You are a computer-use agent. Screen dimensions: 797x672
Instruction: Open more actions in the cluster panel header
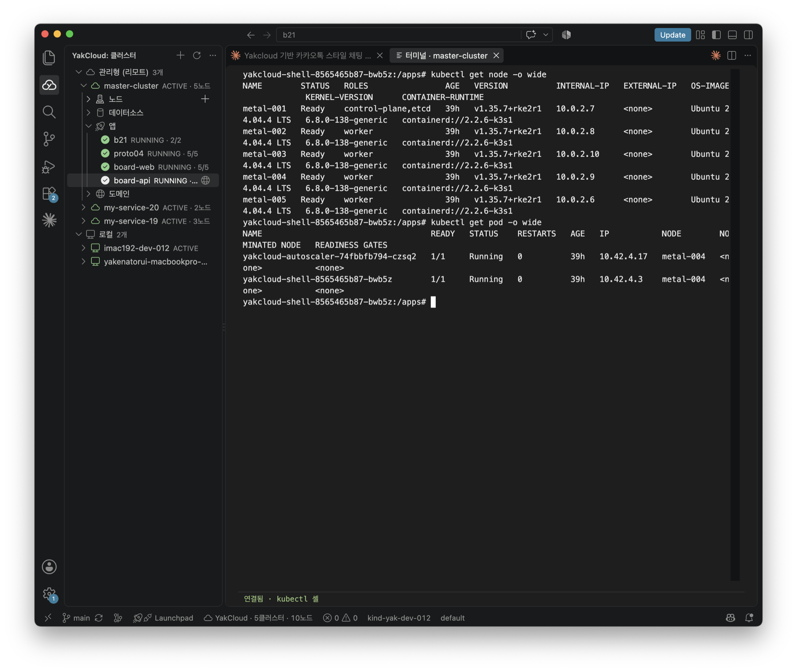click(213, 55)
